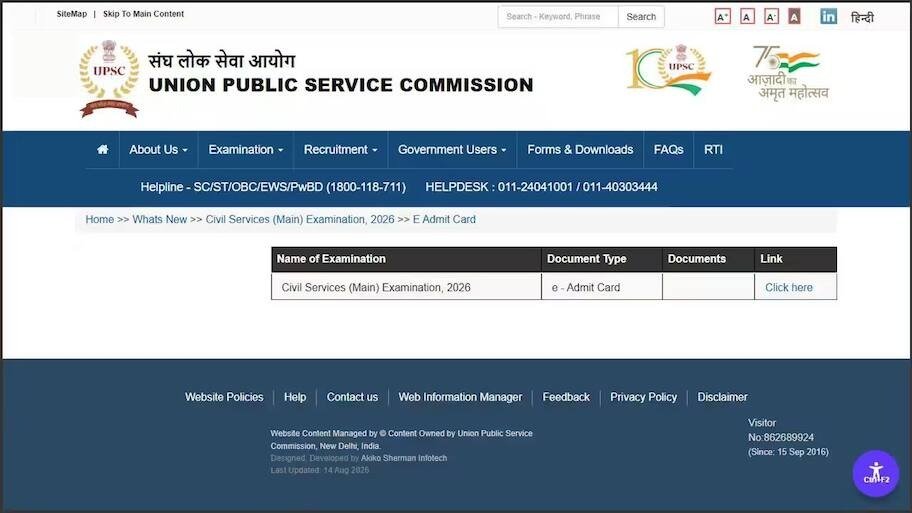This screenshot has height=513, width=912.
Task: Click the Union Public Service Commission heading
Action: pyautogui.click(x=341, y=85)
